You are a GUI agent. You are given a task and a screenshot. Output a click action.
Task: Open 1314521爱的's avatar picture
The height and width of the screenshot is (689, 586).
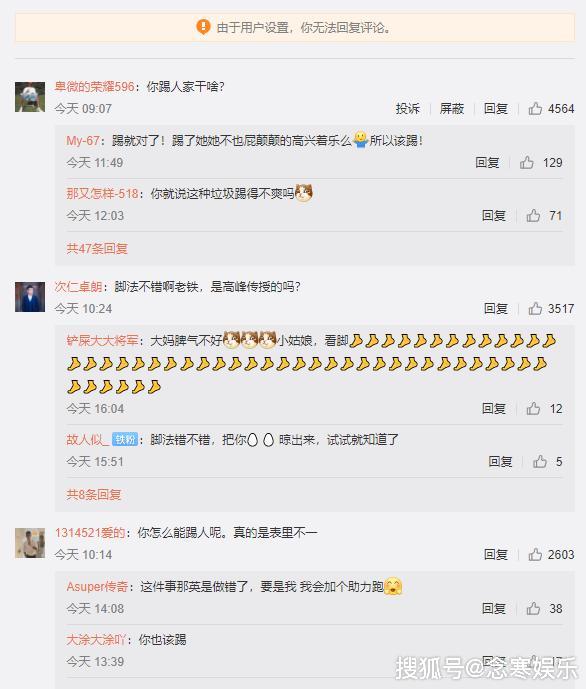tap(30, 543)
